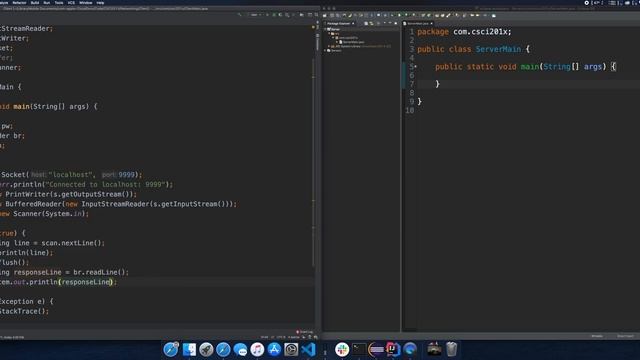Open the Refactor menu
The width and height of the screenshot is (640, 360).
tap(19, 2)
